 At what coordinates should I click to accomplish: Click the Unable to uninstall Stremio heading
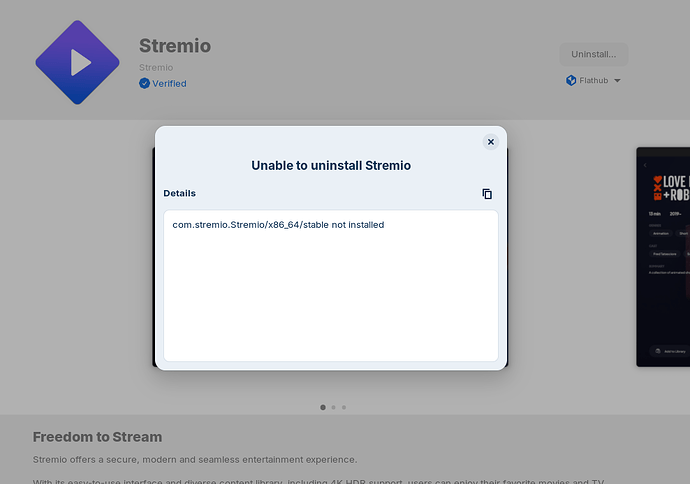(331, 165)
